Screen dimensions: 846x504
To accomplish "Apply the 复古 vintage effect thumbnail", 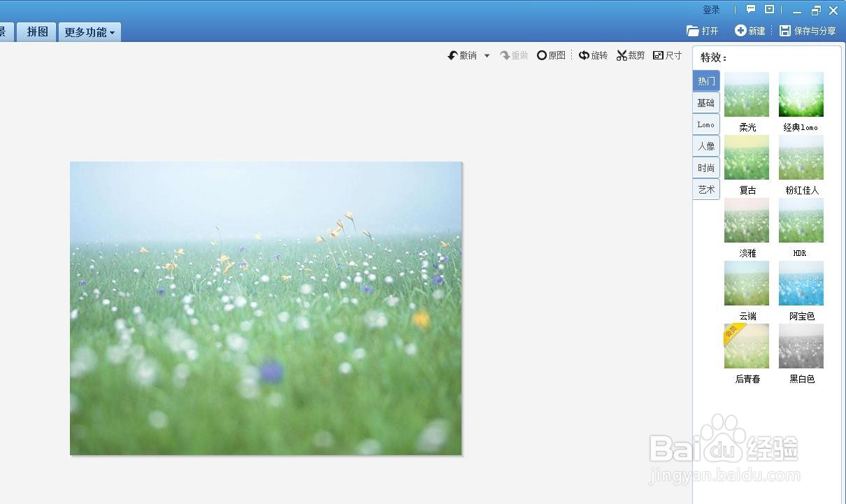I will [x=747, y=157].
